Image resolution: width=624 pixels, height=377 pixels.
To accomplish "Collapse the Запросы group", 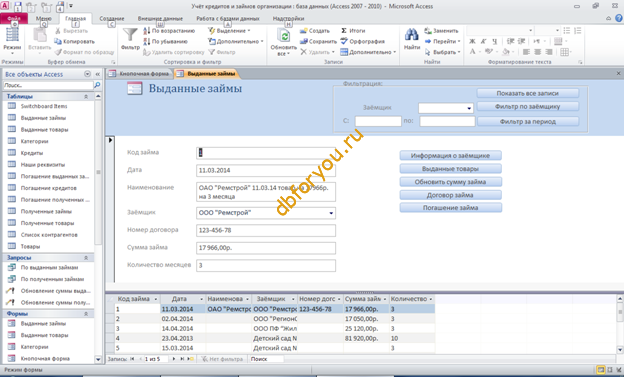I will 86,258.
